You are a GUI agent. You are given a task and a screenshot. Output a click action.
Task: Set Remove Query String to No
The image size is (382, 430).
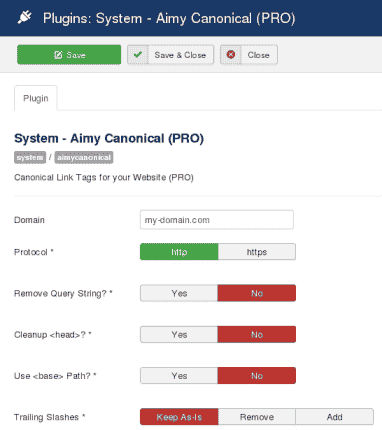[x=257, y=293]
